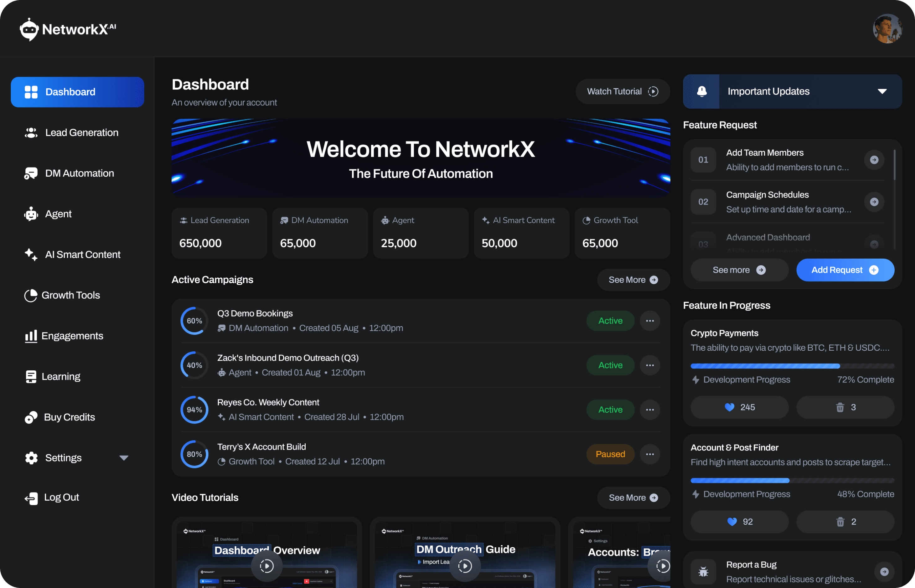
Task: Click the Lead Generation stat card icon
Action: point(184,220)
